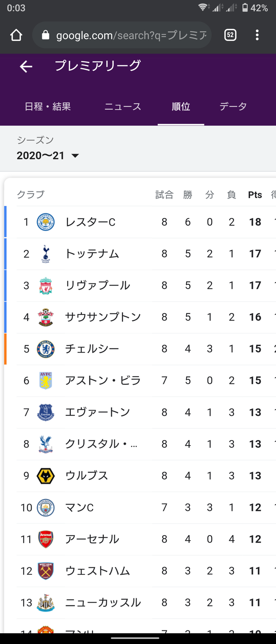This screenshot has height=644, width=276.
Task: Tap the Arsenal club crest
Action: click(x=45, y=539)
